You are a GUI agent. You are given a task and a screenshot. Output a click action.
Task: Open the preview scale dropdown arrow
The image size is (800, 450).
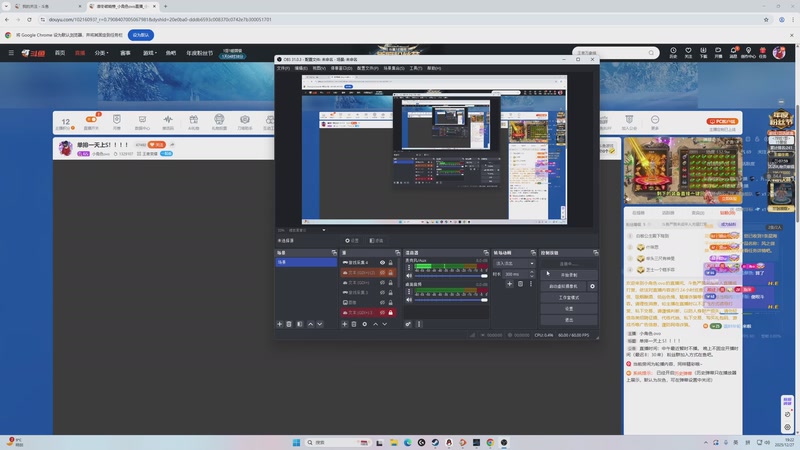(x=323, y=230)
